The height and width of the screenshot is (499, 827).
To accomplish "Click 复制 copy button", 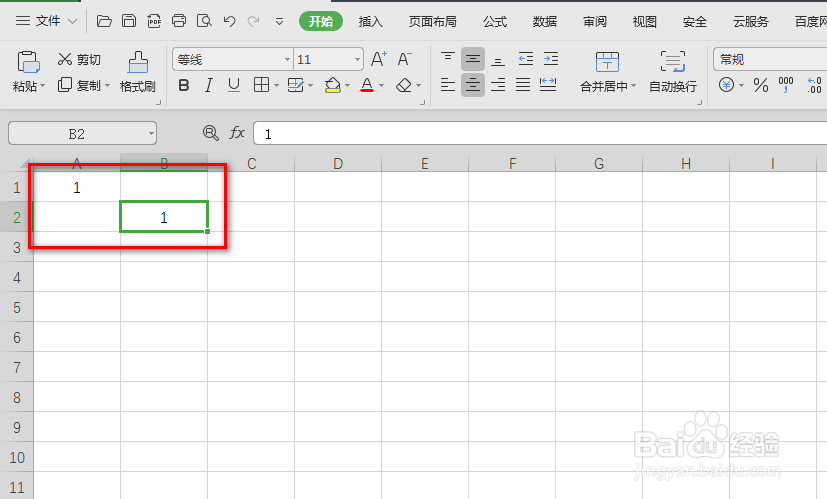I will (x=79, y=85).
